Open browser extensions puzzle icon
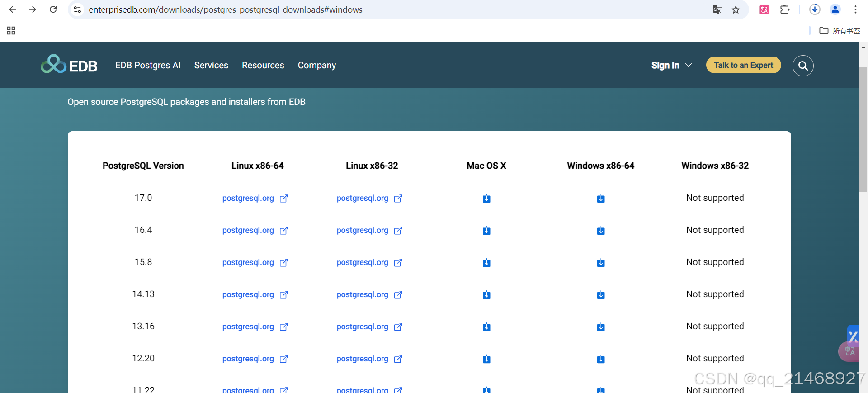Screen dimensions: 868x393 click(785, 9)
